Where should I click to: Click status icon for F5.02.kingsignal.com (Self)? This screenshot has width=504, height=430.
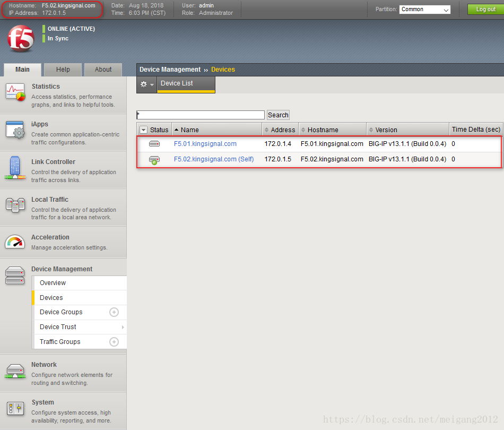(x=154, y=160)
